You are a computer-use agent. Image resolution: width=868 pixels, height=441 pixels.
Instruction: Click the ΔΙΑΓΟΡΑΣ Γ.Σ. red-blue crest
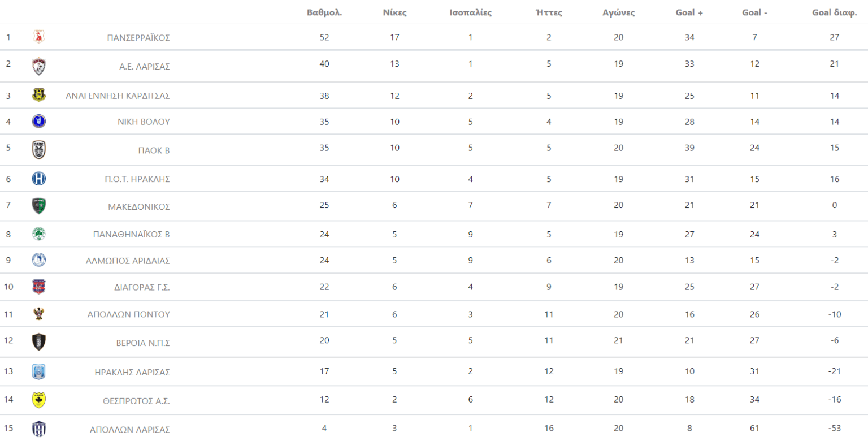(x=39, y=287)
